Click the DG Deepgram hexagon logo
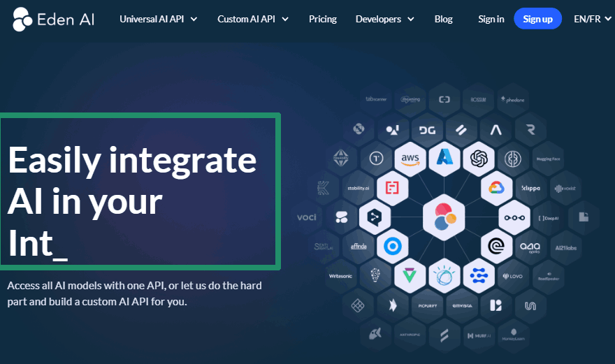This screenshot has height=364, width=615. point(427,130)
